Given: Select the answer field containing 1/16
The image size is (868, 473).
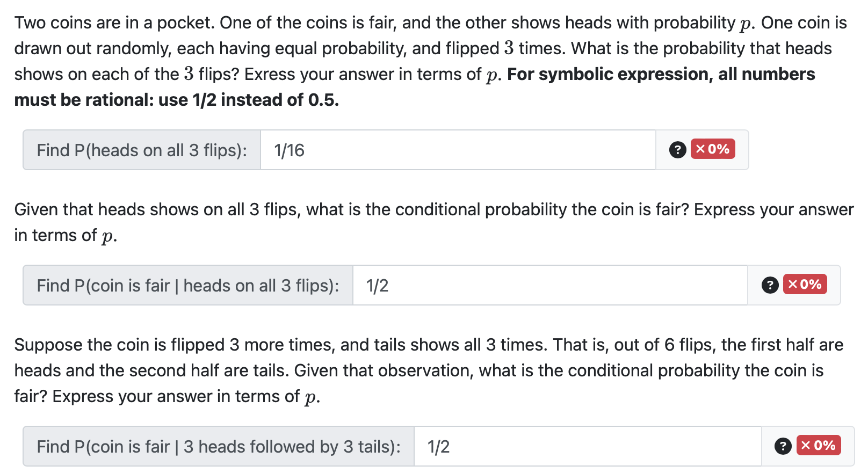Looking at the screenshot, I should tap(457, 150).
